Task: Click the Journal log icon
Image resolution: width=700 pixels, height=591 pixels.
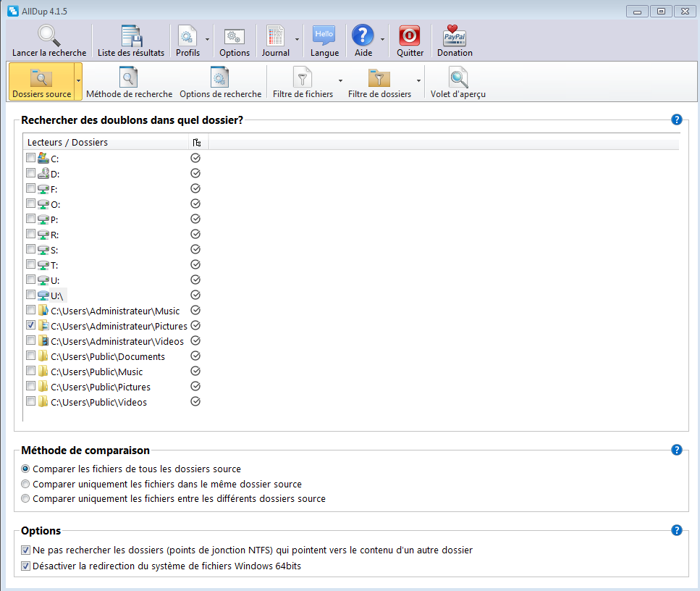Action: click(275, 35)
